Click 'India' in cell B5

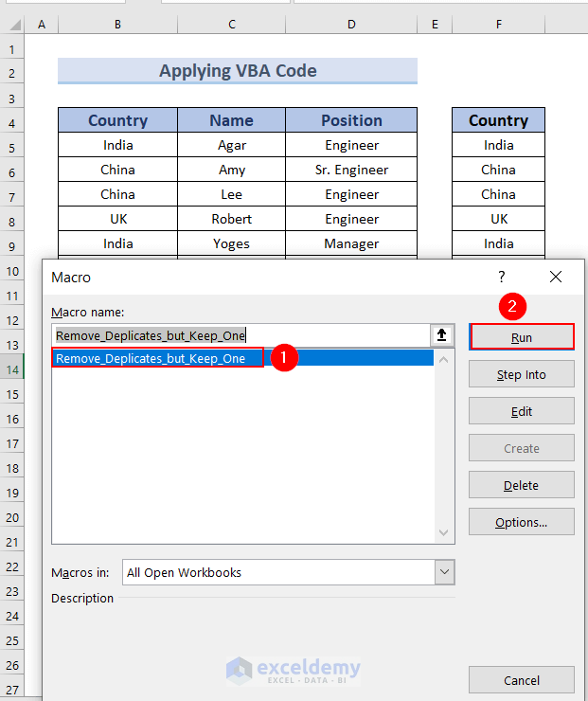click(117, 145)
